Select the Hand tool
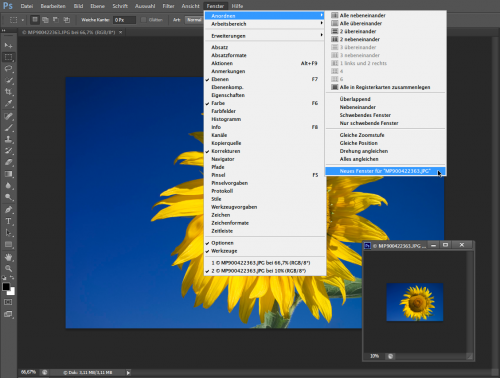The height and width of the screenshot is (378, 500). pos(8,257)
